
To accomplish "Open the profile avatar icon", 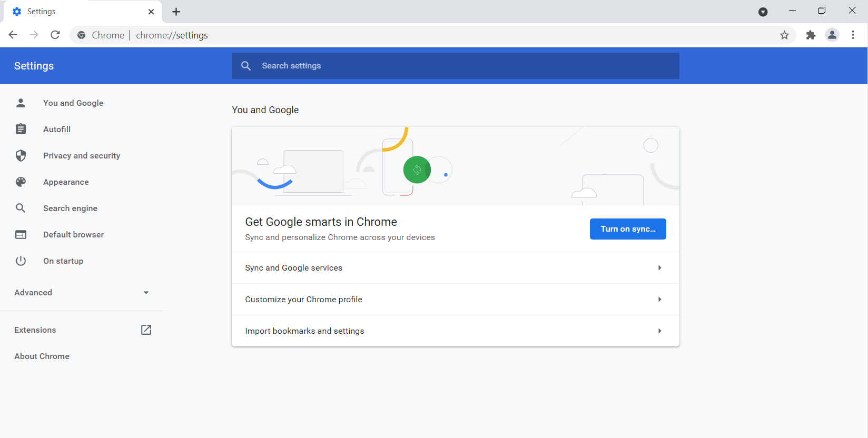I will tap(832, 35).
